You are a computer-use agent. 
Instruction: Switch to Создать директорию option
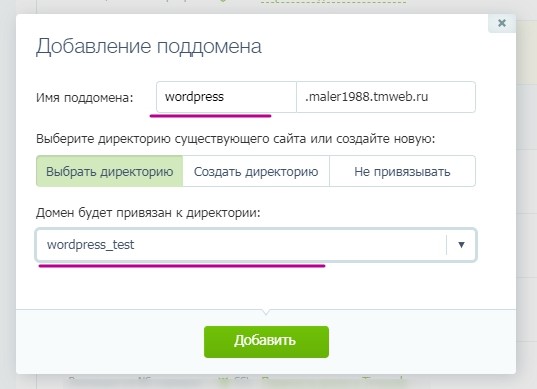(x=256, y=171)
